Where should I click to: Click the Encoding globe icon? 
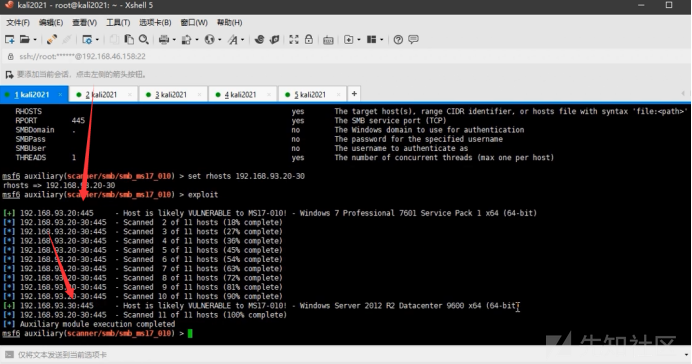tap(209, 40)
